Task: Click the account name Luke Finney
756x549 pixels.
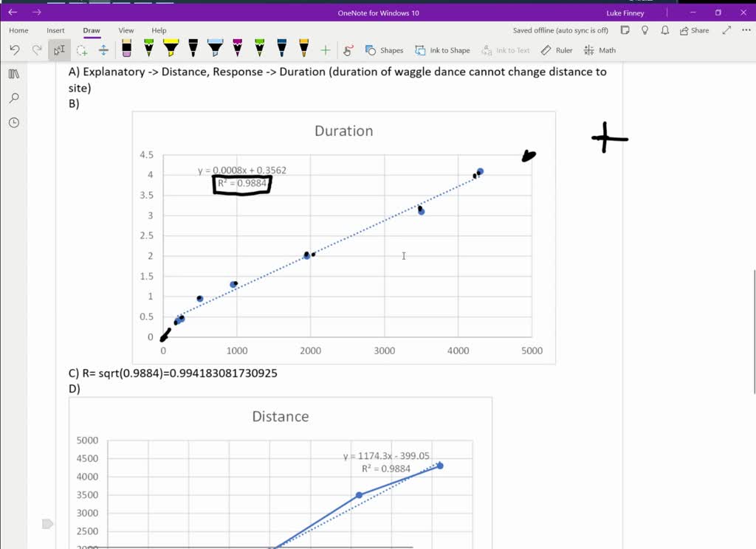Action: point(625,13)
